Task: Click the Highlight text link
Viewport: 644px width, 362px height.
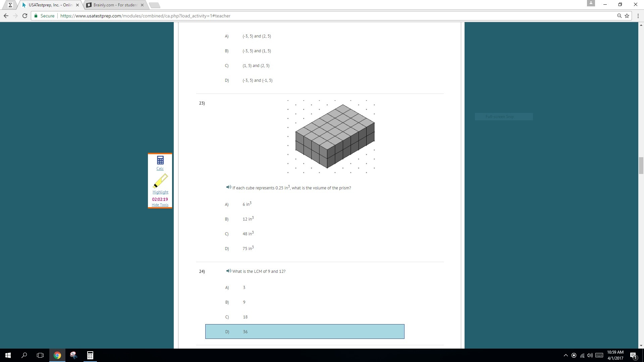Action: (x=160, y=192)
